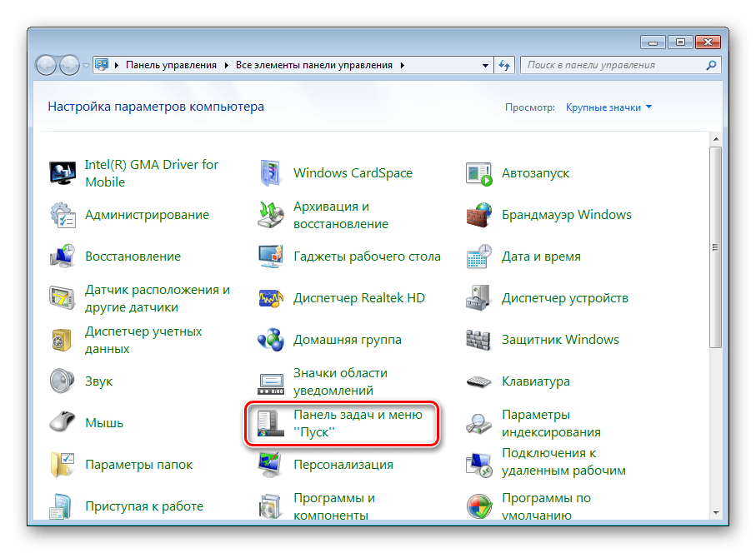Open the Персонализация link
Viewport: 756px width, 553px height.
[x=343, y=465]
